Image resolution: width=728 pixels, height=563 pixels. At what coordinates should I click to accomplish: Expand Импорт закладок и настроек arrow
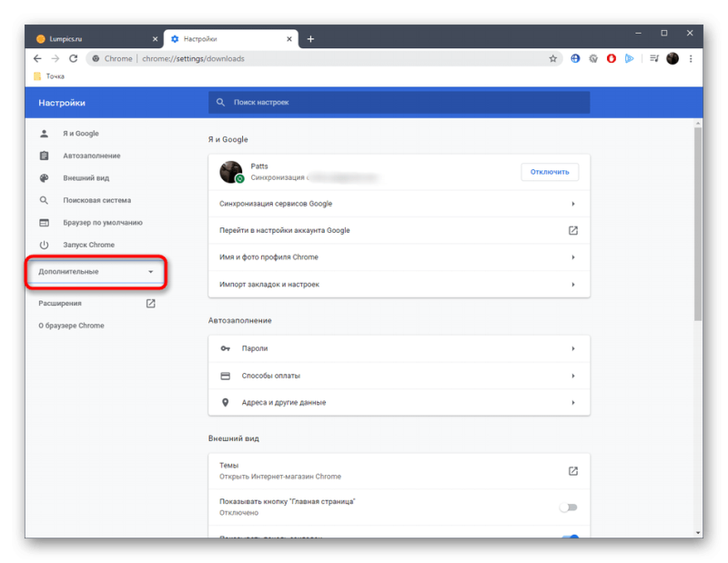tap(573, 285)
